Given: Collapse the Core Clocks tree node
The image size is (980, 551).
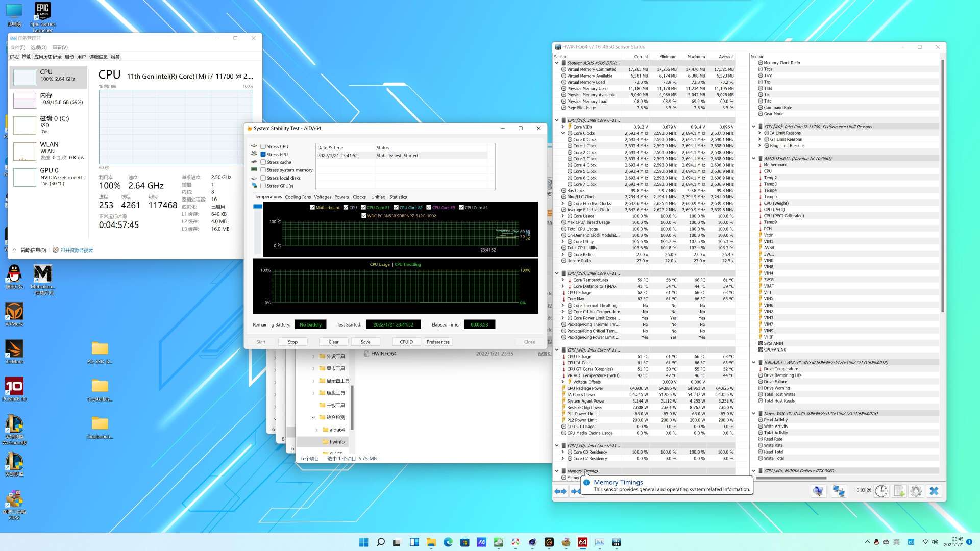Looking at the screenshot, I should point(563,133).
